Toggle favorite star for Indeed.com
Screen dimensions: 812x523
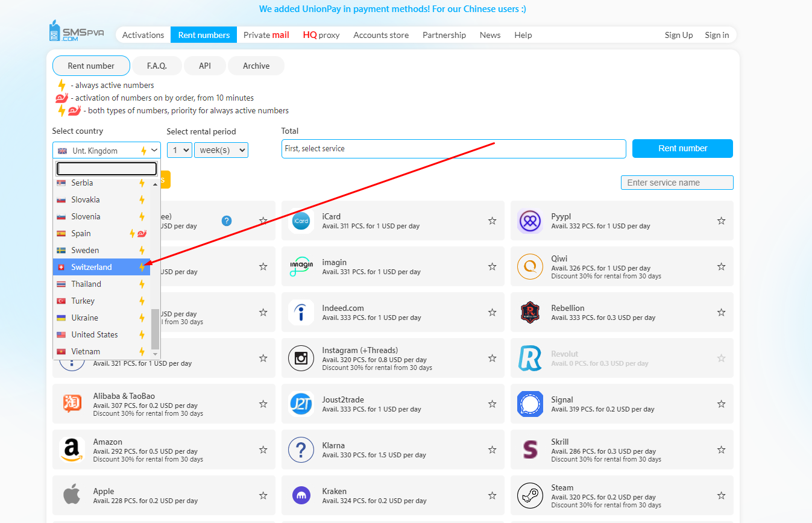pyautogui.click(x=493, y=313)
